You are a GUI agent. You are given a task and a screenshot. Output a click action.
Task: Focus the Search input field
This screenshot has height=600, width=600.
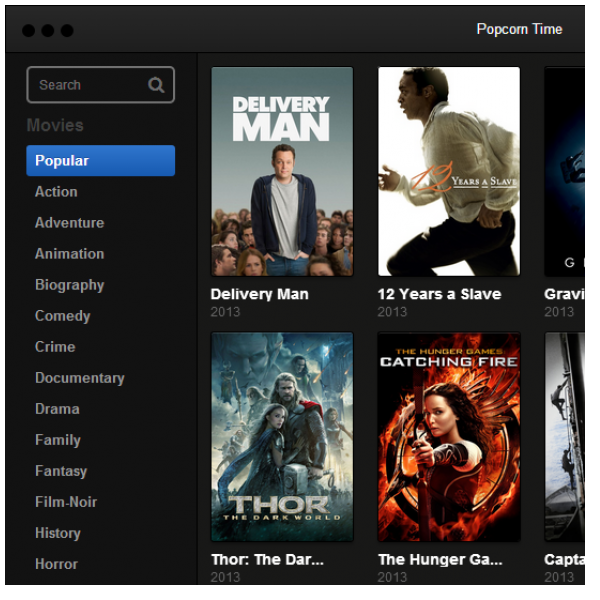point(102,86)
